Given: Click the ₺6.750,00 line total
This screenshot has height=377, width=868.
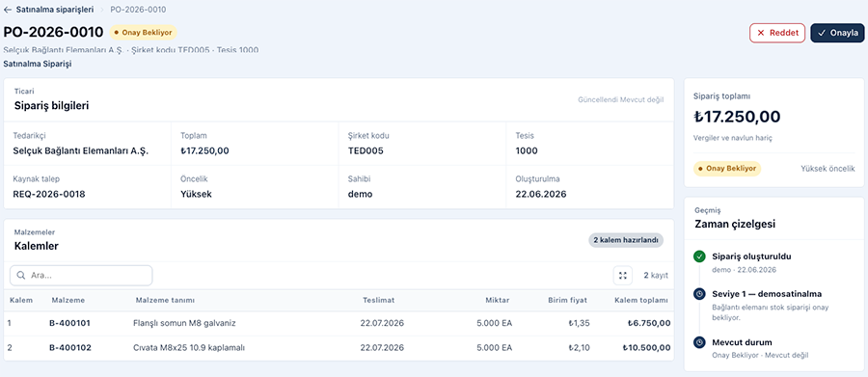Looking at the screenshot, I should pyautogui.click(x=649, y=323).
